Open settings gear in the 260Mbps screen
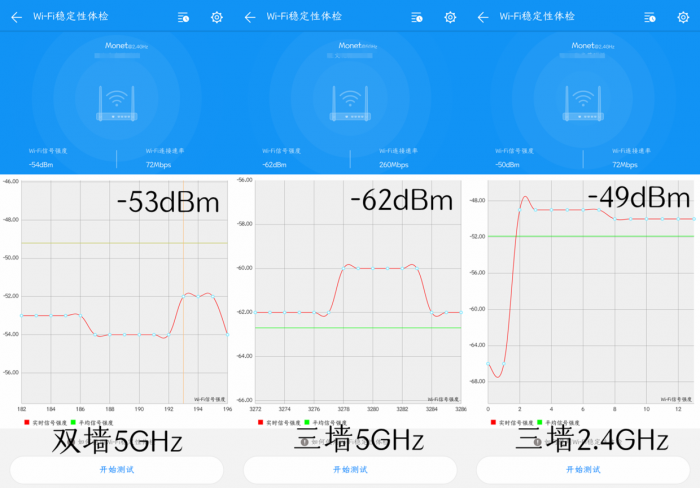The image size is (700, 488). (x=450, y=17)
